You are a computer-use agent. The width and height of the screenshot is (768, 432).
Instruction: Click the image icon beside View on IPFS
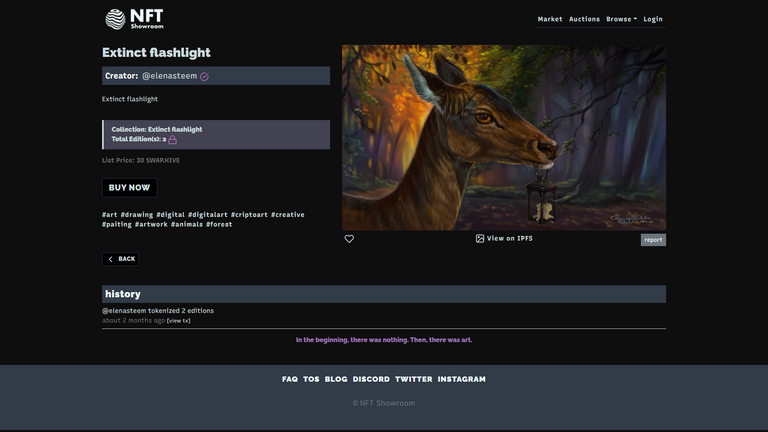point(480,239)
